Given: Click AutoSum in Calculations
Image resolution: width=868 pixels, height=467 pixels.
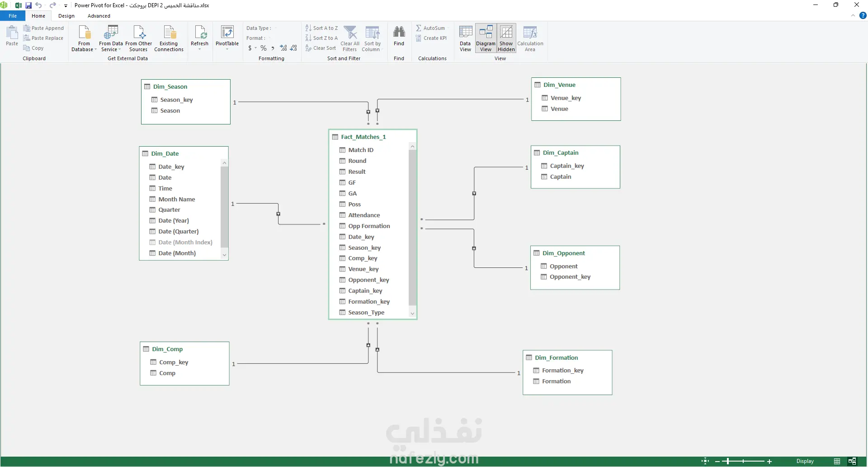Looking at the screenshot, I should (430, 28).
